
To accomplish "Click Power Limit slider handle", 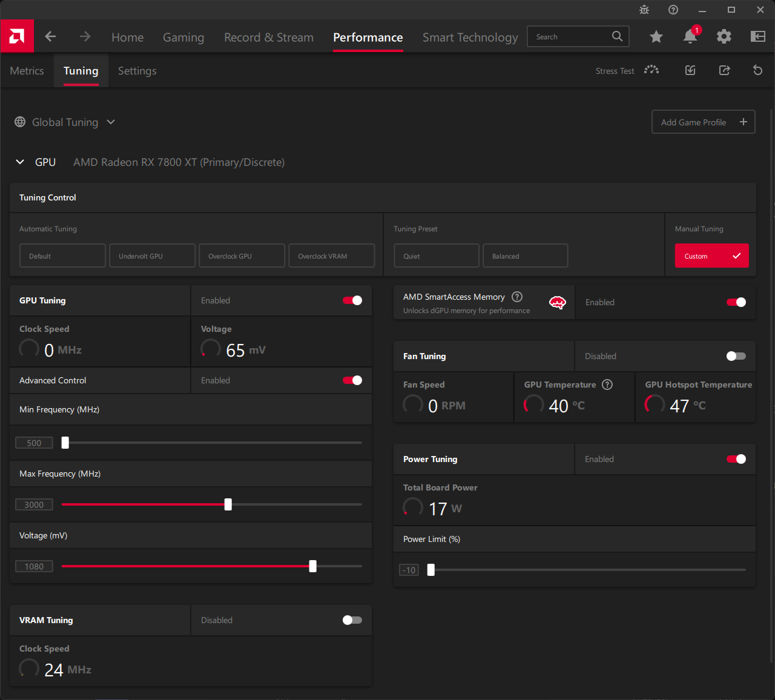I will (x=431, y=570).
